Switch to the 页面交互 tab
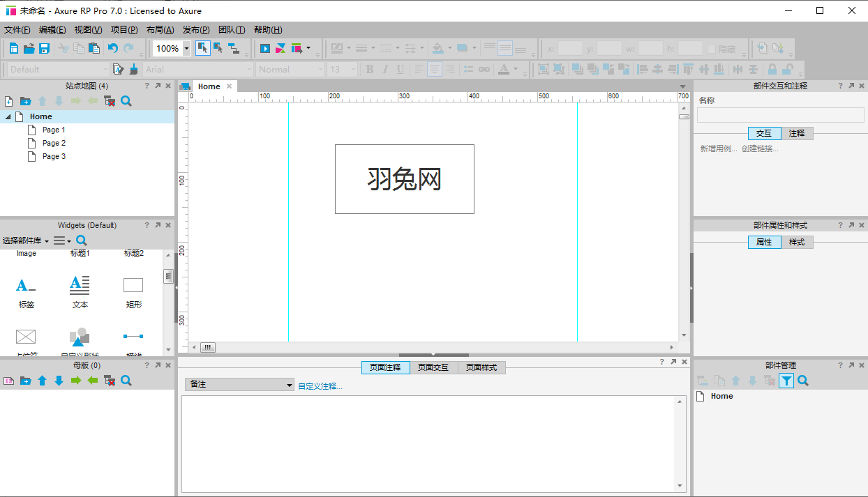 (x=433, y=367)
